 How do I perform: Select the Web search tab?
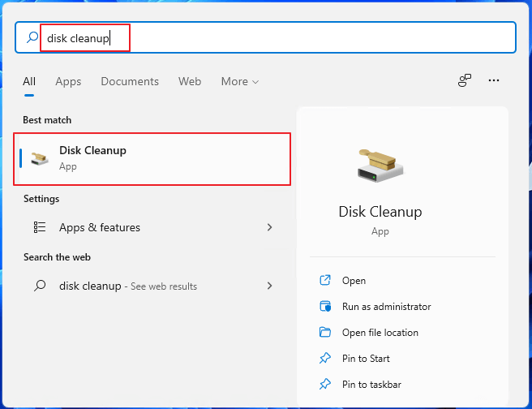coord(190,82)
